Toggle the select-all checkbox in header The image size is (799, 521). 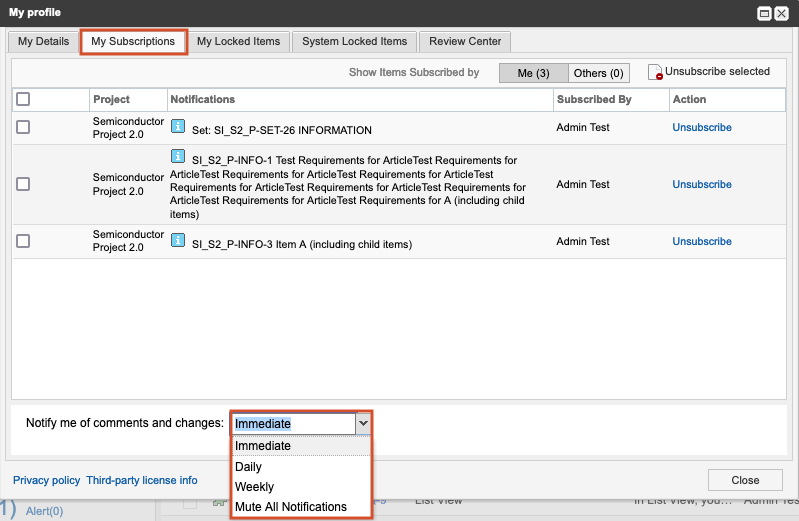point(23,99)
